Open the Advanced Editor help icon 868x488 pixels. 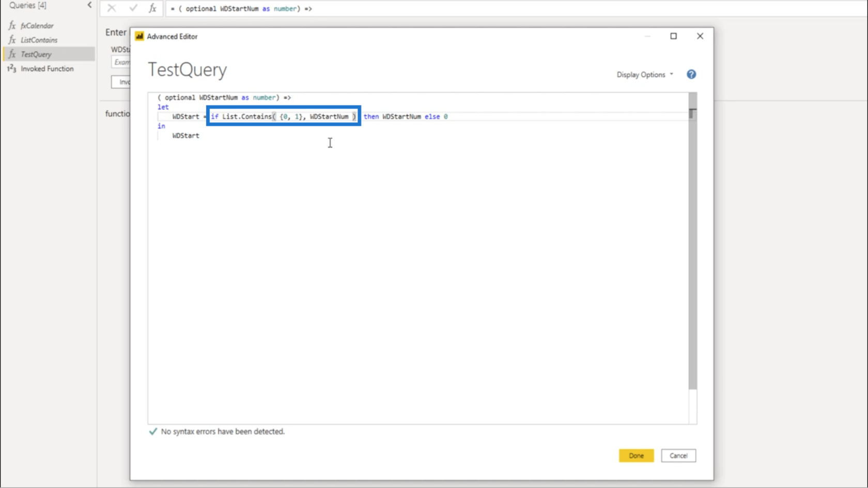[691, 74]
